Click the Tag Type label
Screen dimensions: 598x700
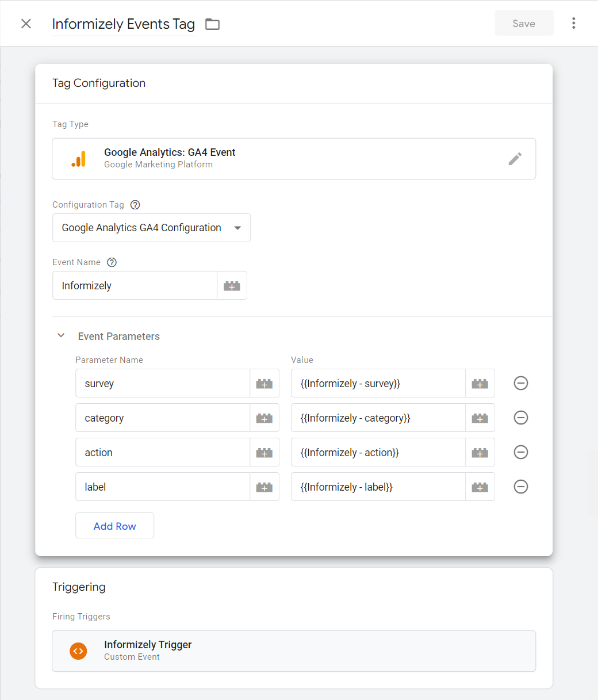point(70,124)
